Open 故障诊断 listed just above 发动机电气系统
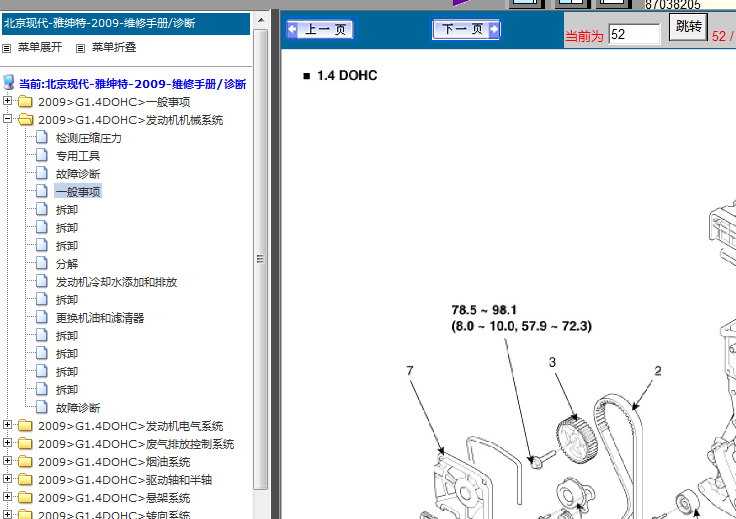Image resolution: width=736 pixels, height=519 pixels. (78, 408)
